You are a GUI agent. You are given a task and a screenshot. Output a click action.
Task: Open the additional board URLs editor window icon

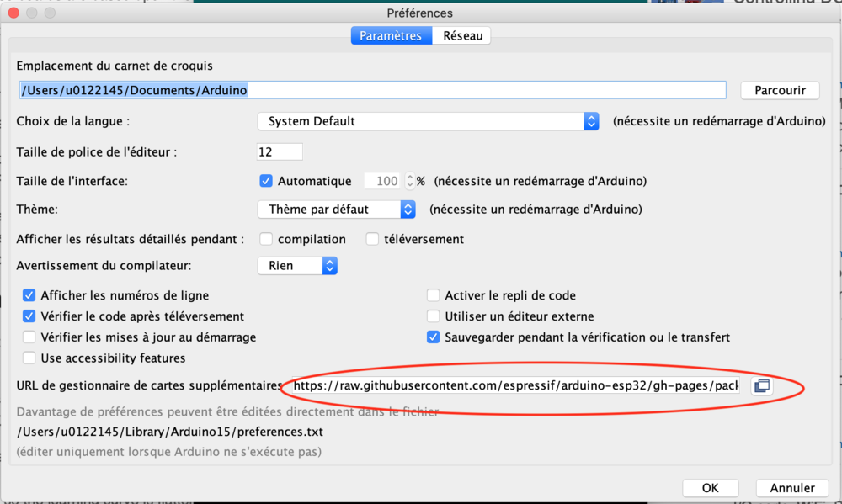click(x=762, y=385)
